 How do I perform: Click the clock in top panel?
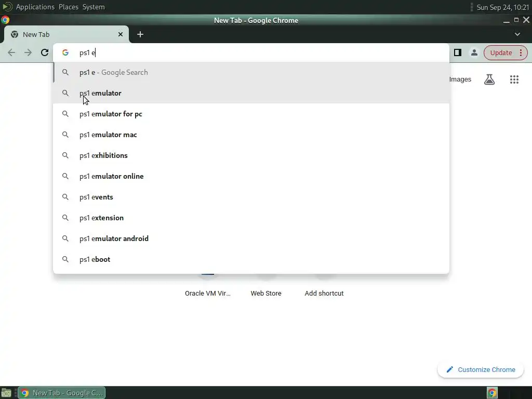(503, 7)
